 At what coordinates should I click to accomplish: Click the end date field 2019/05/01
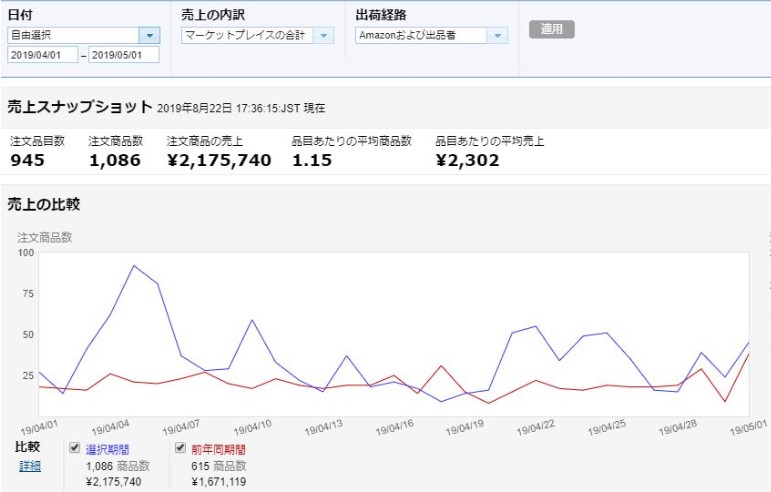click(x=123, y=55)
